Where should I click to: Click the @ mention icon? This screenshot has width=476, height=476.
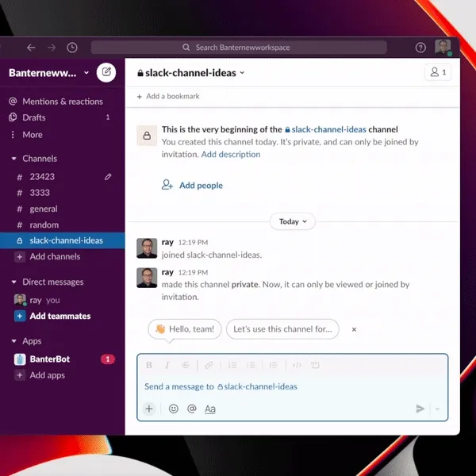192,409
